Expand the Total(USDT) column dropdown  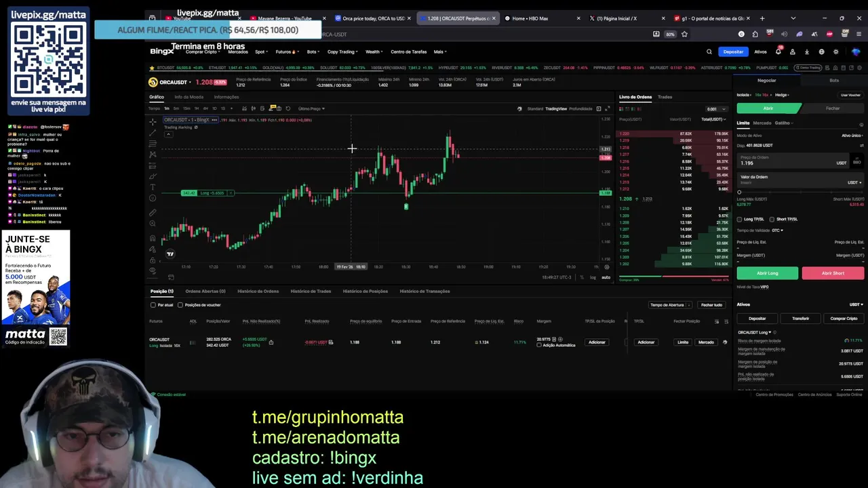pyautogui.click(x=713, y=119)
